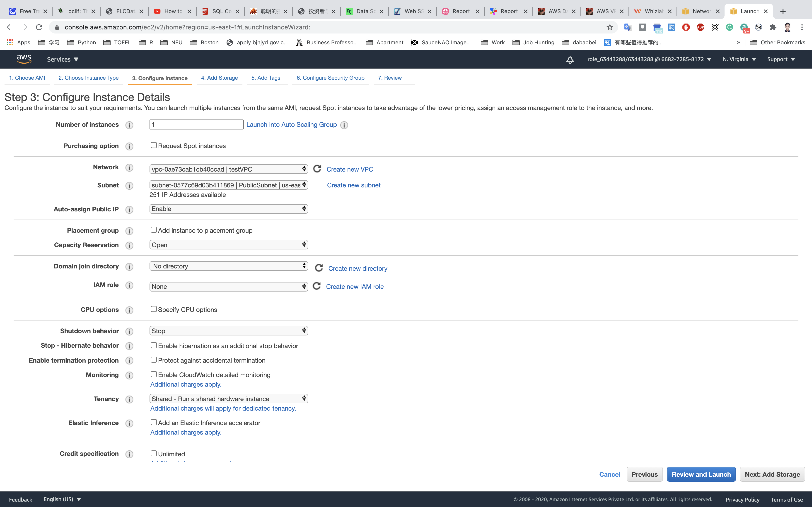The image size is (812, 507).
Task: Open the Services menu dropdown
Action: (63, 59)
